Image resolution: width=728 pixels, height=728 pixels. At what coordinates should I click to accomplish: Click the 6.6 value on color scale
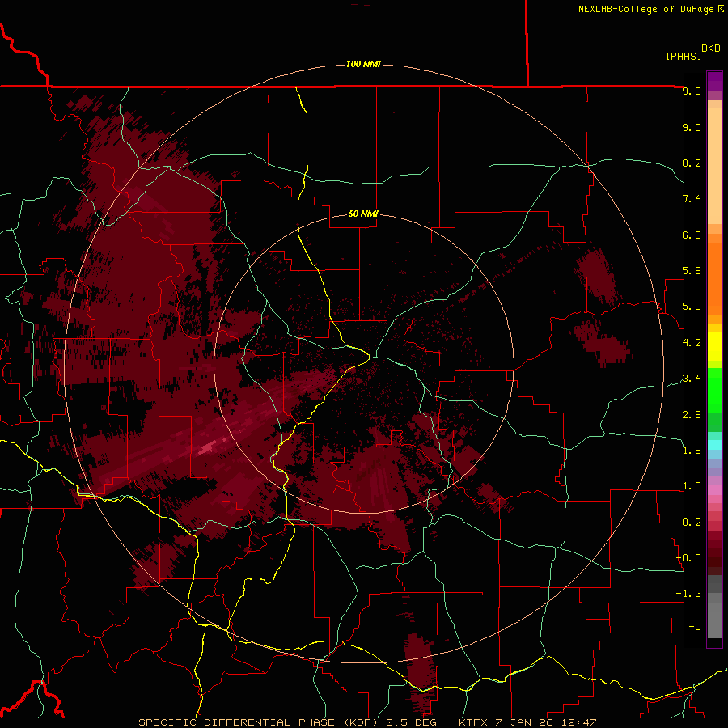(x=692, y=235)
